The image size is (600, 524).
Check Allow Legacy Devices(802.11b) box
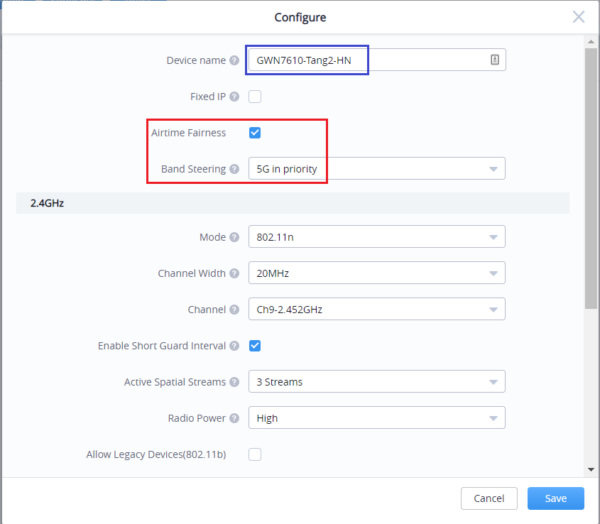click(255, 455)
